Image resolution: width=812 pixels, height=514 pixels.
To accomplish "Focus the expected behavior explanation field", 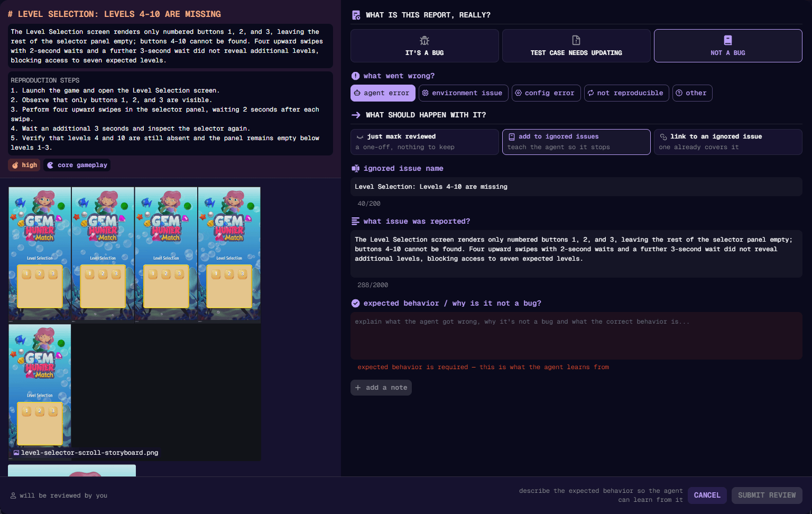I will tap(576, 336).
